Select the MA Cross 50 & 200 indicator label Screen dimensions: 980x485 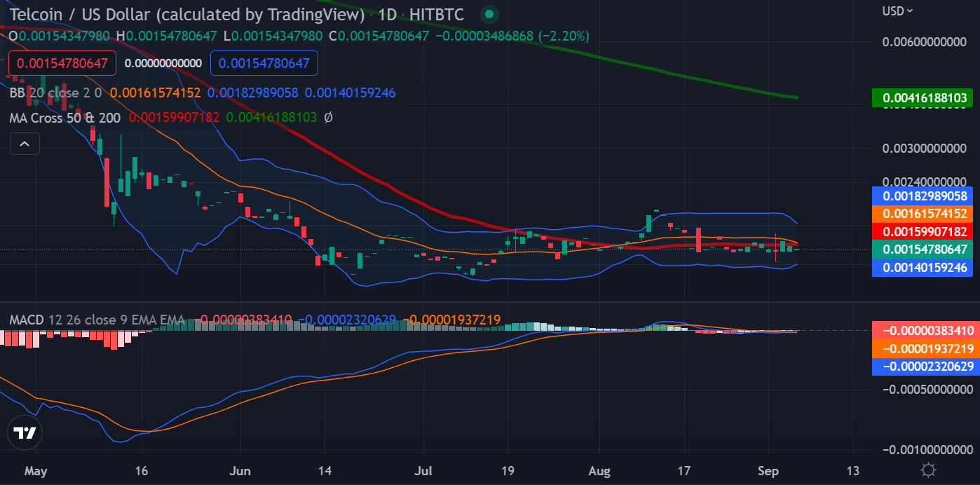[x=65, y=118]
